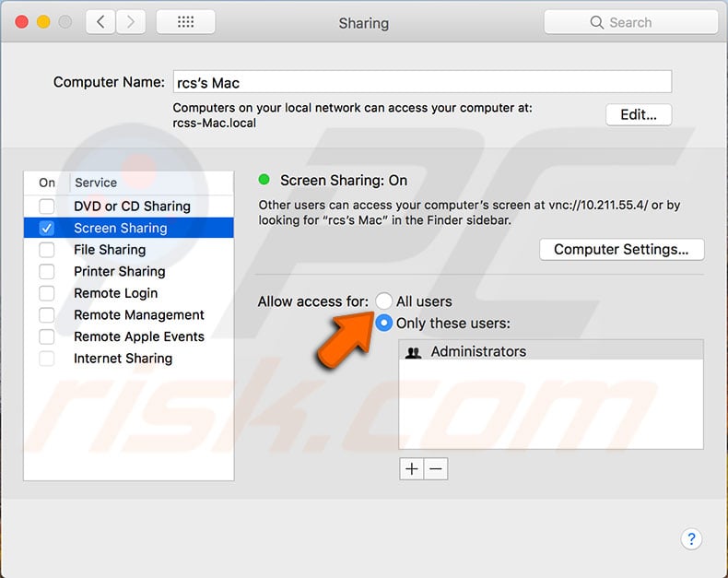Image resolution: width=728 pixels, height=578 pixels.
Task: Add a user with the plus button
Action: point(411,469)
